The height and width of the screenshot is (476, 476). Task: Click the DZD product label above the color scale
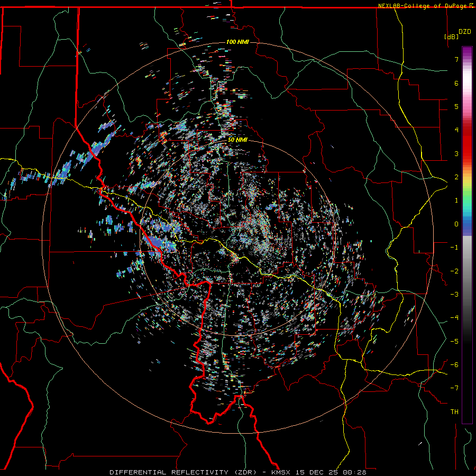(x=465, y=32)
